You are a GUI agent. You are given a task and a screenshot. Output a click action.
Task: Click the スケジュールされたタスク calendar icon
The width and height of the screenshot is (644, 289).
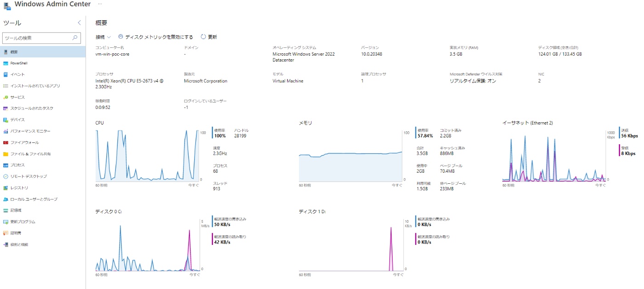(x=6, y=108)
